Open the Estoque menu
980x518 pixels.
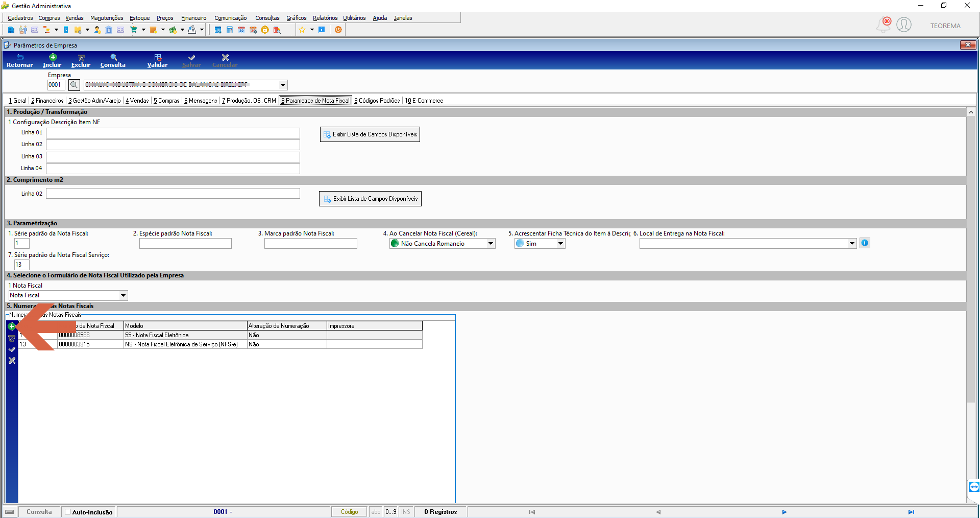139,18
